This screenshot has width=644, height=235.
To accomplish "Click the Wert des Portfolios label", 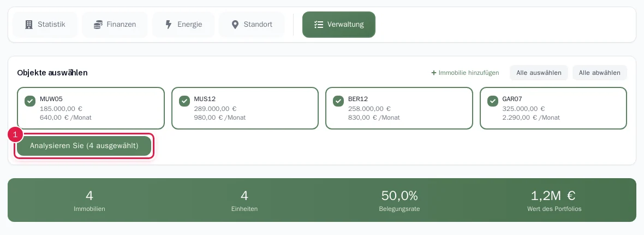I will click(x=554, y=209).
